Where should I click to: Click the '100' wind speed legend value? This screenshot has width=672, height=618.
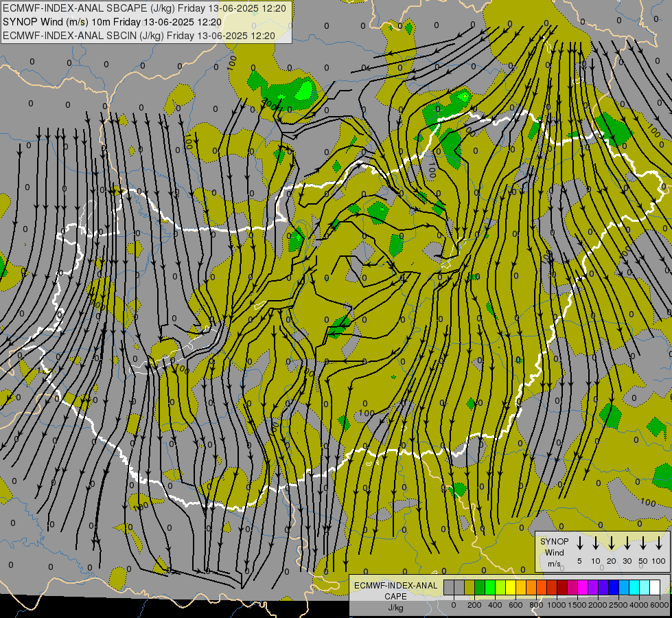tap(659, 561)
